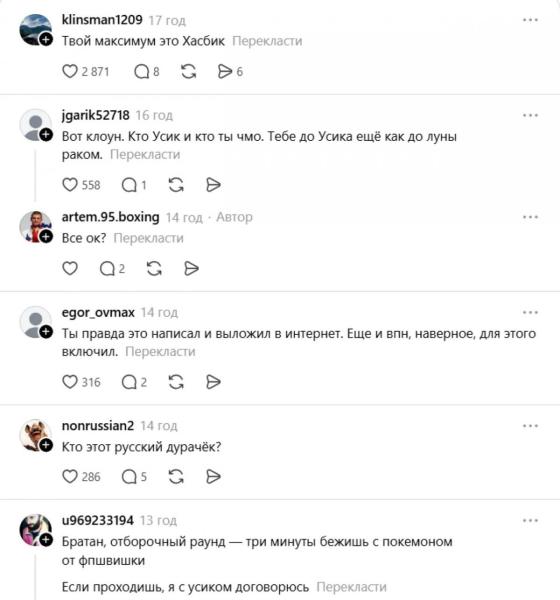Open three-dot menu on egor_ovmax's comment
Screen dimensions: 560x600
click(x=530, y=313)
